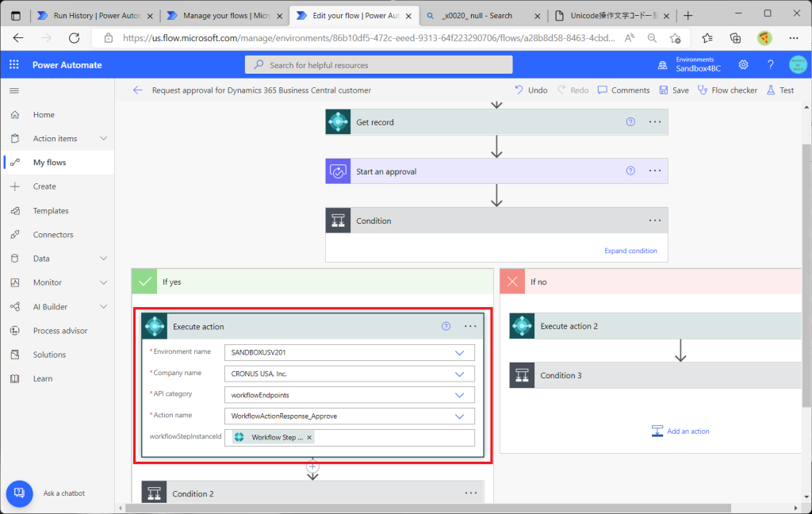Open more options for Condition step
The image size is (812, 514).
(x=654, y=221)
